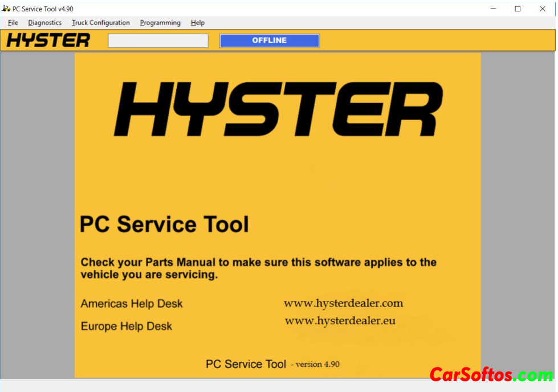The width and height of the screenshot is (558, 392).
Task: Click the large PC Service Tool heading
Action: click(164, 224)
